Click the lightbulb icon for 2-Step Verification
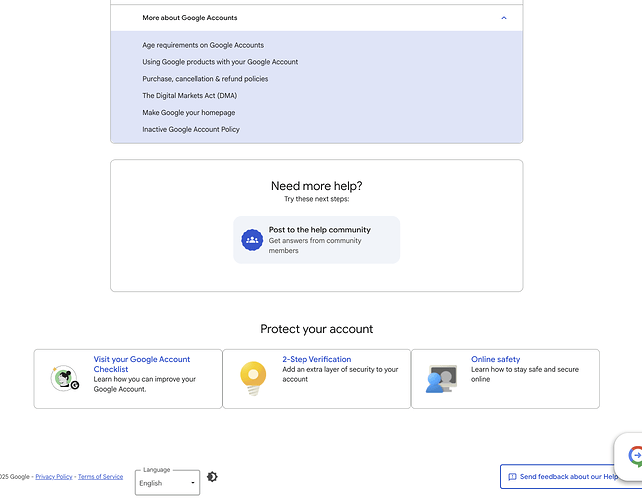Viewport: 642px width, 500px height. coord(253,378)
